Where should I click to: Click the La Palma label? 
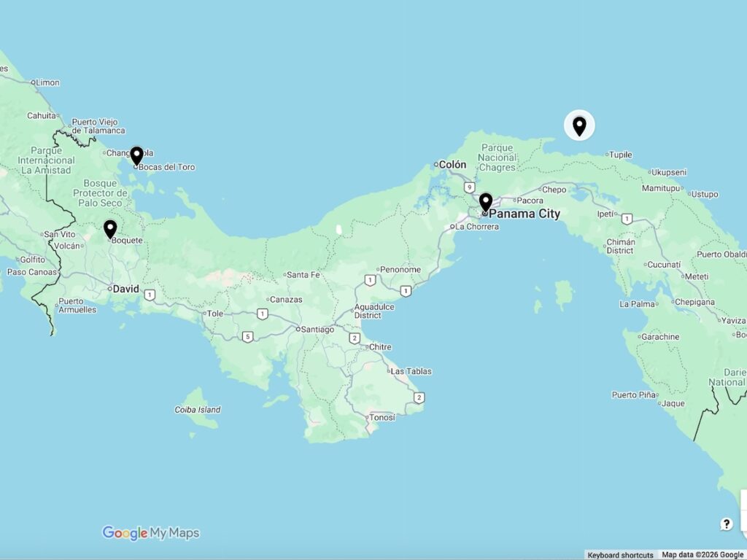point(638,304)
